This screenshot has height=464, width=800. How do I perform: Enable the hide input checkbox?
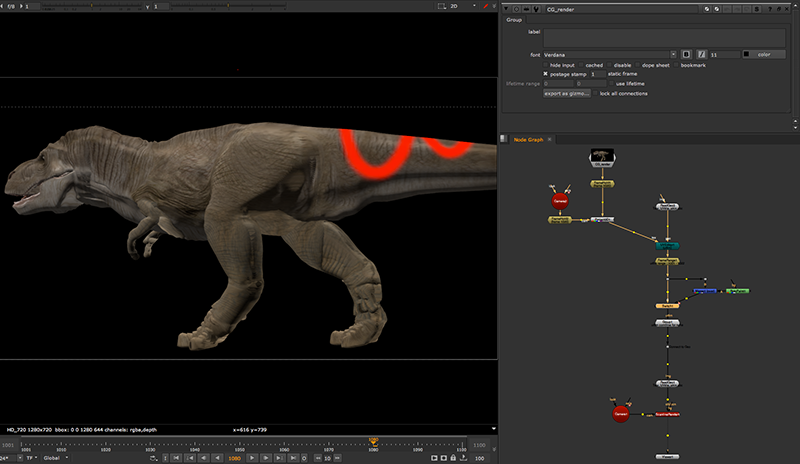[x=546, y=65]
